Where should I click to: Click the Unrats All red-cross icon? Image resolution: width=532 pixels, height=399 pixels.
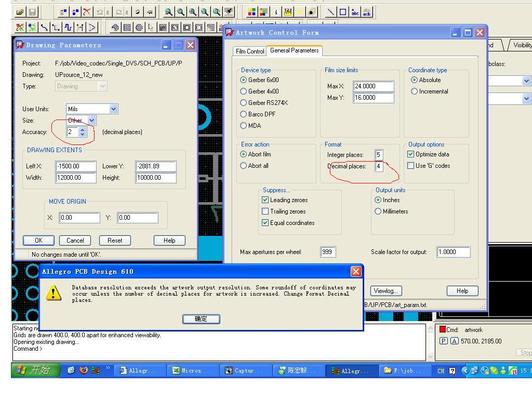tap(20, 27)
